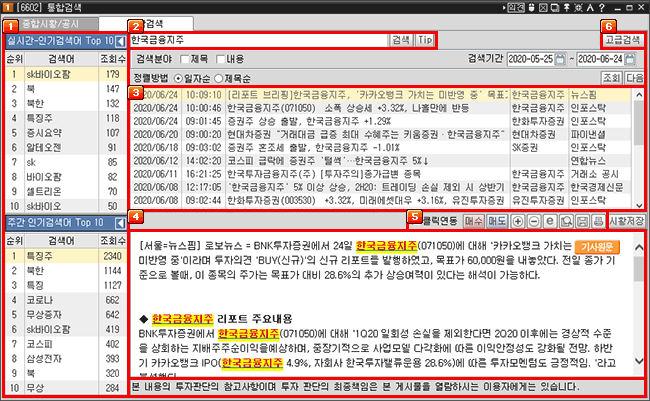Open calendar for start date 2020-05-25

560,59
